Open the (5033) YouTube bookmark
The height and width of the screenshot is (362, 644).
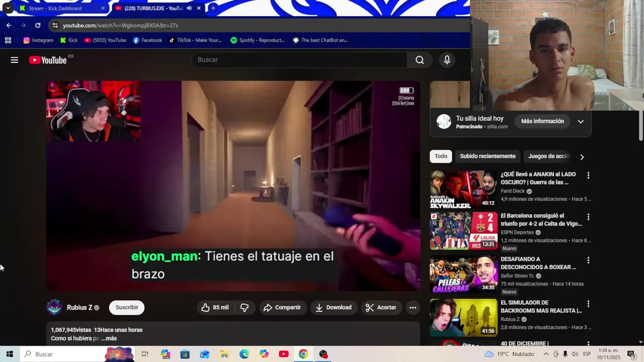pyautogui.click(x=105, y=40)
